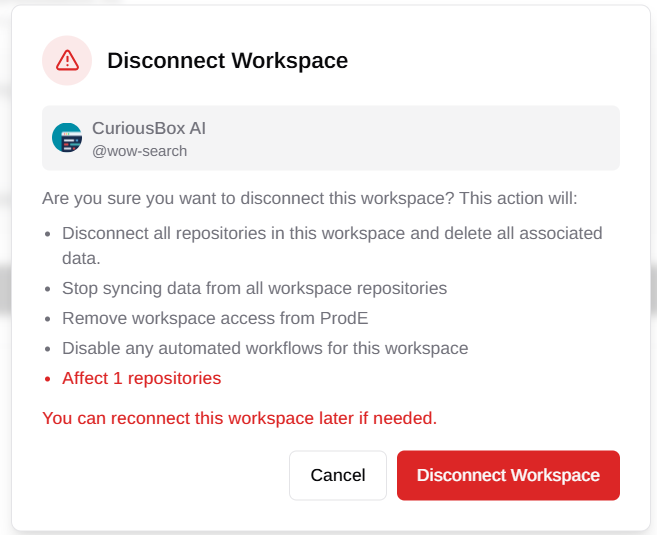Screen dimensions: 657x535
Task: Click the "Disconnect all repositories" warning line
Action: coord(332,246)
